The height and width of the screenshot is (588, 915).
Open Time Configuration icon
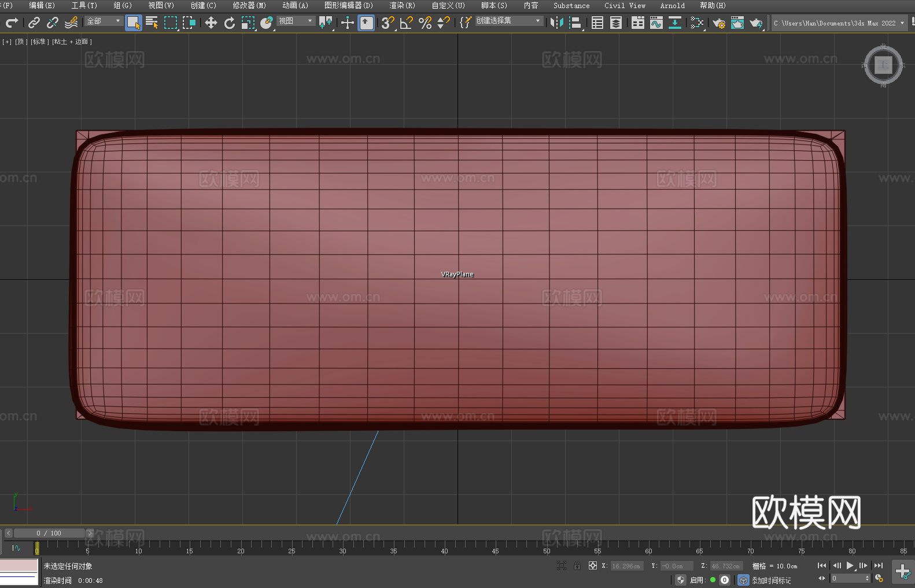879,578
